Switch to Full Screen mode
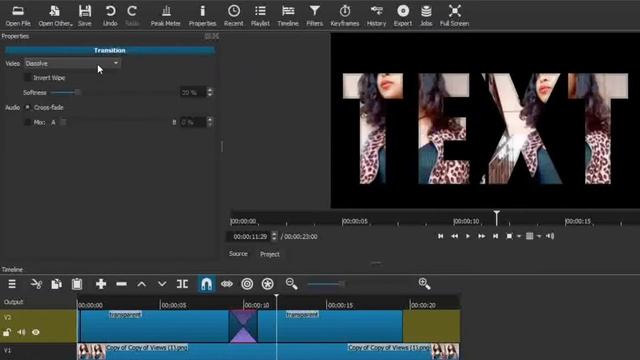640x360 pixels. (454, 16)
